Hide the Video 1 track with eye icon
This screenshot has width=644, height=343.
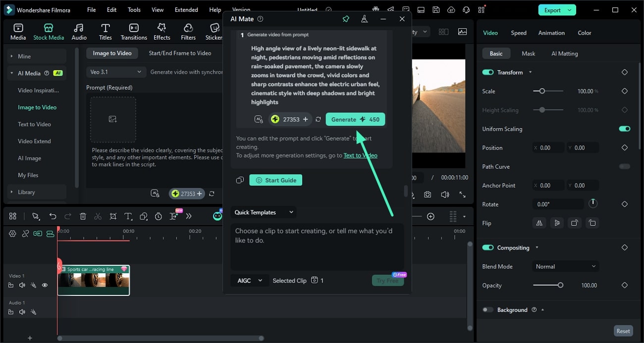click(45, 285)
